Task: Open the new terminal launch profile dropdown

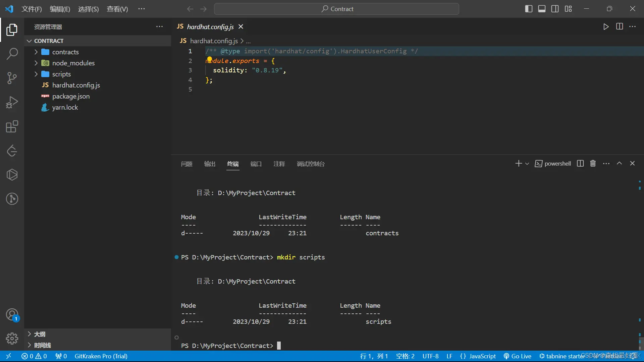Action: (x=527, y=164)
